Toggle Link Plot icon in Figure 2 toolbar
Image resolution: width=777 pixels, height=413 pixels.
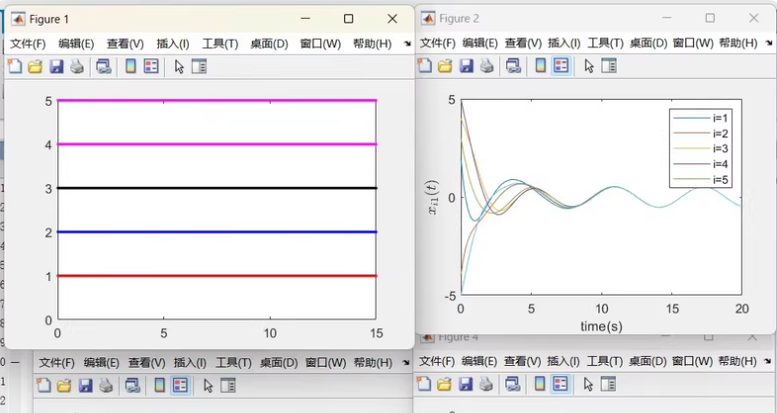(513, 65)
